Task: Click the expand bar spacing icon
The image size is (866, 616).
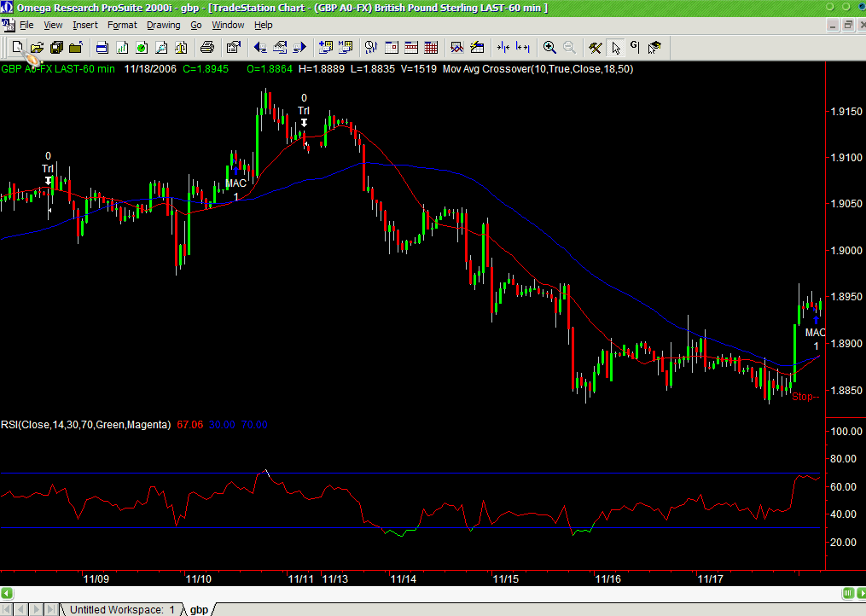Action: coord(523,47)
